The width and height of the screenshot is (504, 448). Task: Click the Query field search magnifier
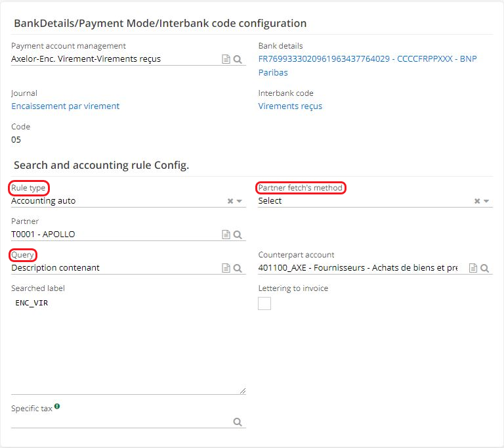[238, 268]
